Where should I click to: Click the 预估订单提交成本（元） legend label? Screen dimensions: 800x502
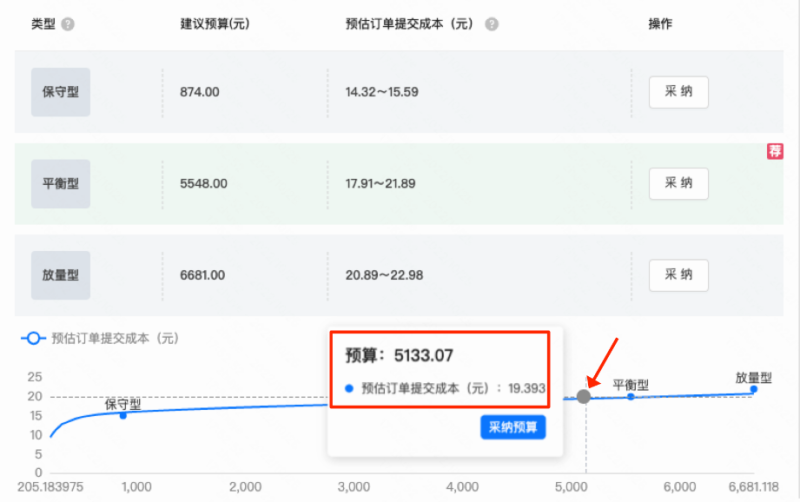(115, 338)
